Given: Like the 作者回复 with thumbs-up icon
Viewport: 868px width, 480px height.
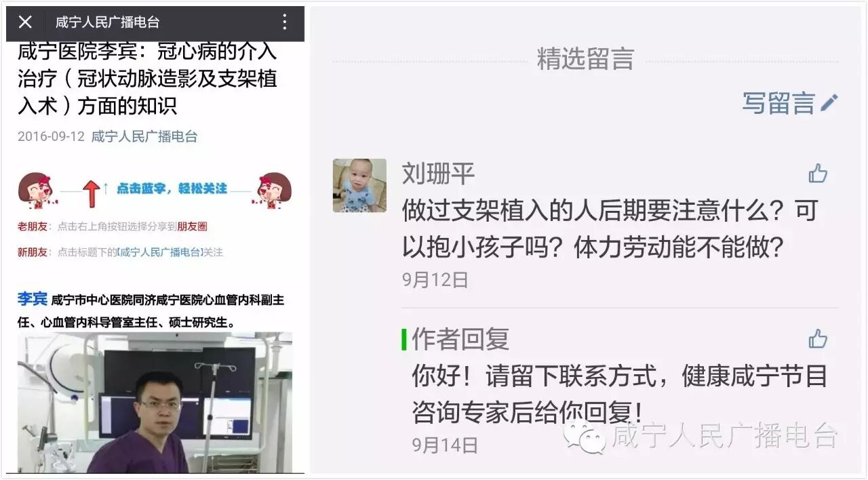Looking at the screenshot, I should [x=818, y=338].
